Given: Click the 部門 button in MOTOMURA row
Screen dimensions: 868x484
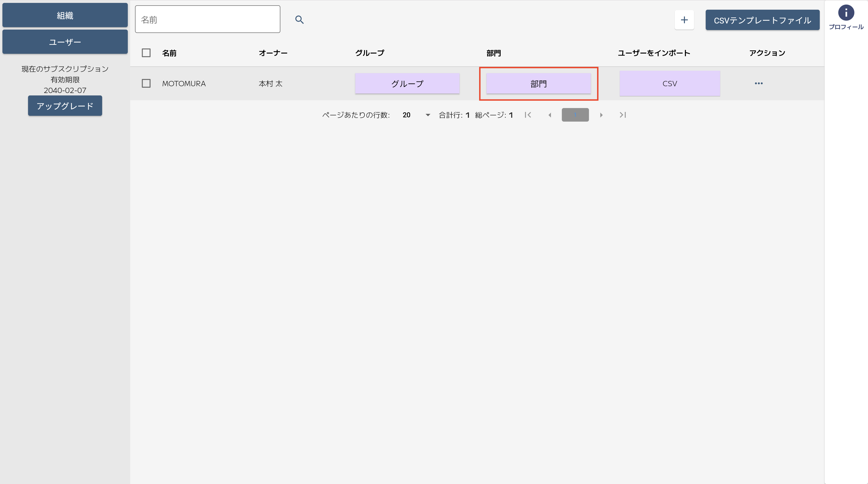Looking at the screenshot, I should [x=538, y=84].
